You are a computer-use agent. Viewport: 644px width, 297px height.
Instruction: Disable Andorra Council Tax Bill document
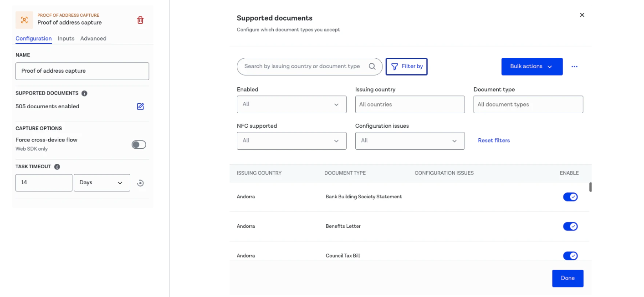click(x=570, y=256)
